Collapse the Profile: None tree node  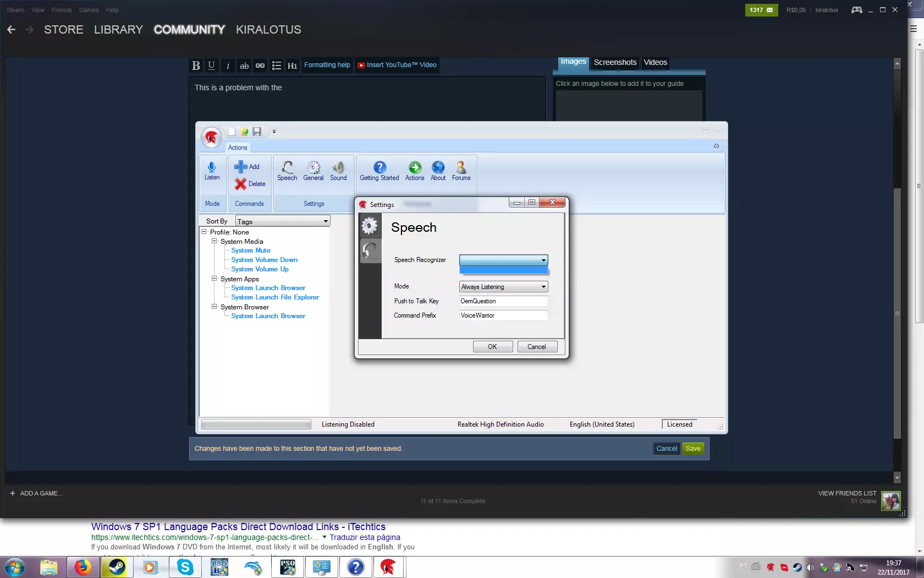pos(204,232)
